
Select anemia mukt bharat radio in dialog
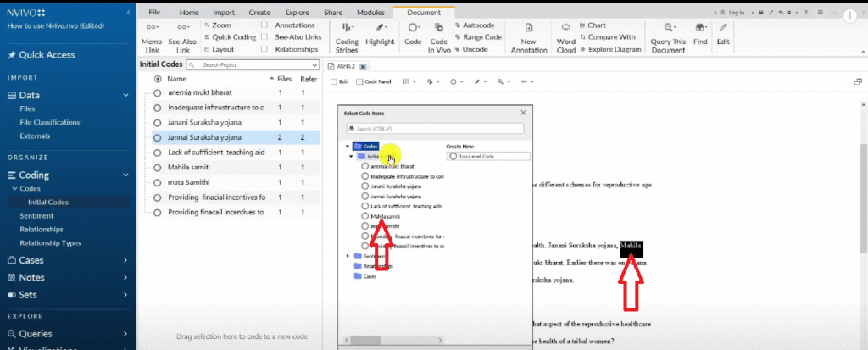tap(364, 166)
